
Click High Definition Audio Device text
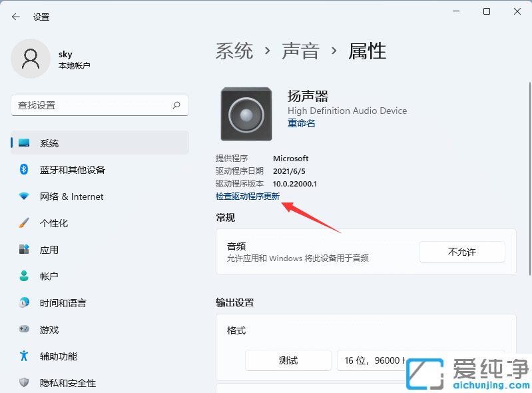pyautogui.click(x=347, y=111)
